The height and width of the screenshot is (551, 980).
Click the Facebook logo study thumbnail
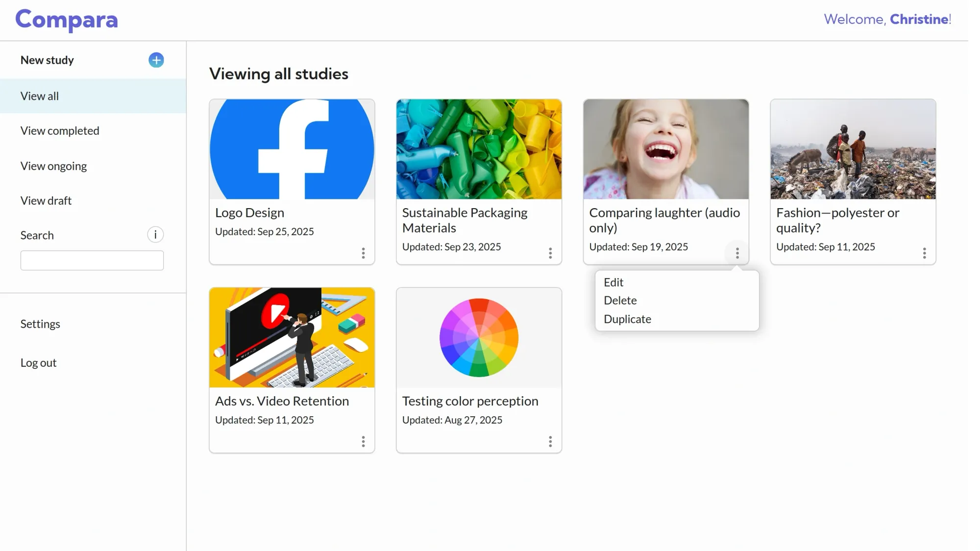pos(292,149)
